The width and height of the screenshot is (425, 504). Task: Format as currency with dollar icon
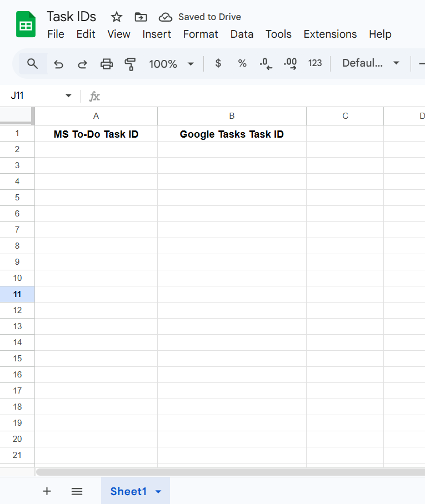coord(218,63)
